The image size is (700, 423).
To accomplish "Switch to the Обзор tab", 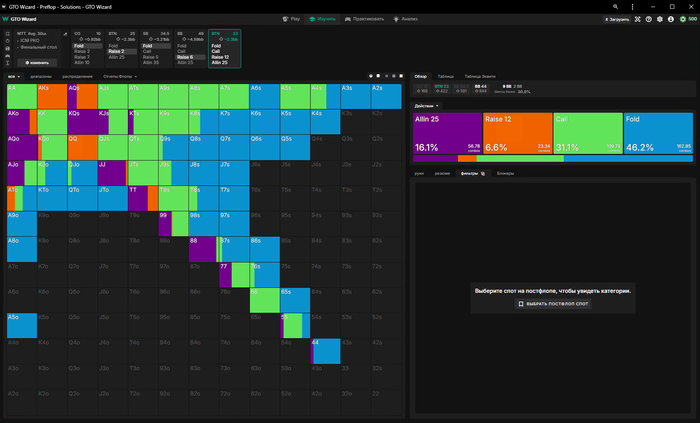I will 421,76.
